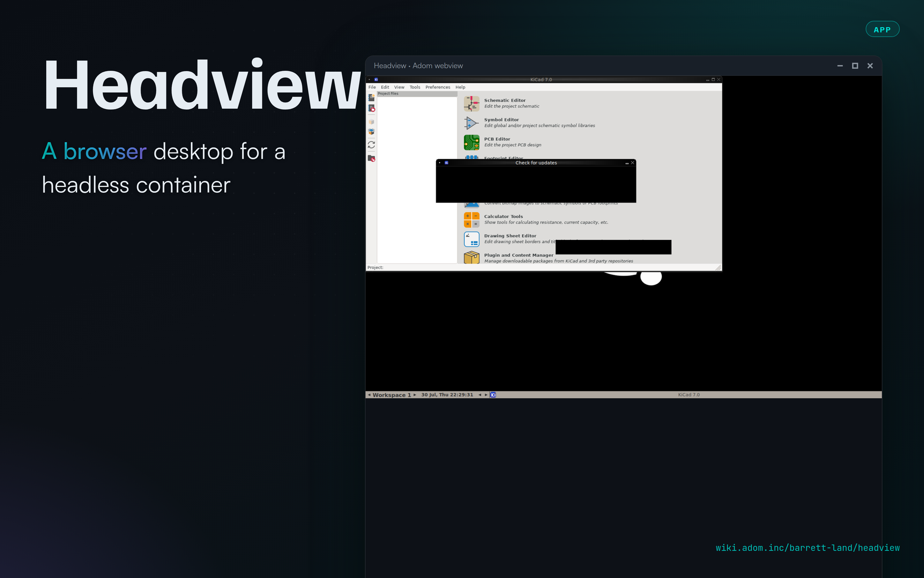
Task: Click the PCB Editor label
Action: pyautogui.click(x=497, y=139)
